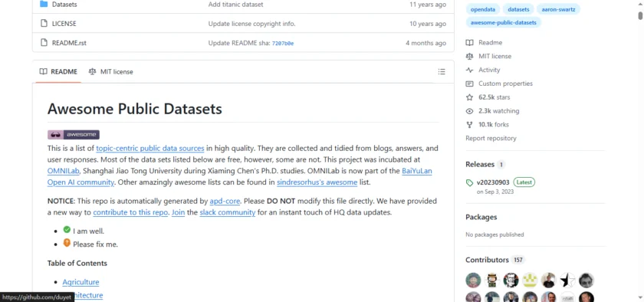
Task: Select the aaron-swartz topic tag
Action: pos(559,9)
